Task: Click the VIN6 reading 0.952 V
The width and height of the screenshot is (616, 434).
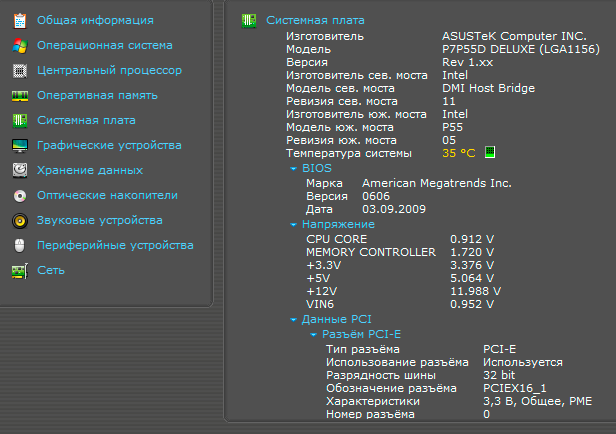Action: pyautogui.click(x=472, y=304)
